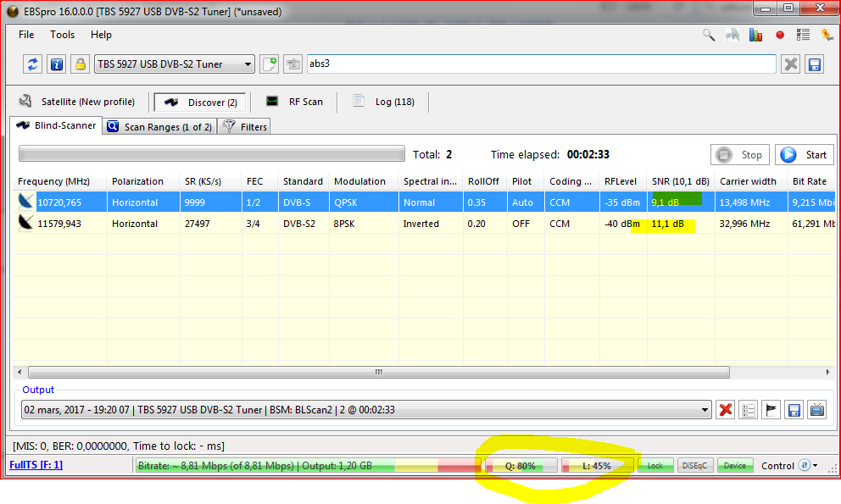Delete output entry with the red X icon
841x504 pixels.
pyautogui.click(x=726, y=410)
